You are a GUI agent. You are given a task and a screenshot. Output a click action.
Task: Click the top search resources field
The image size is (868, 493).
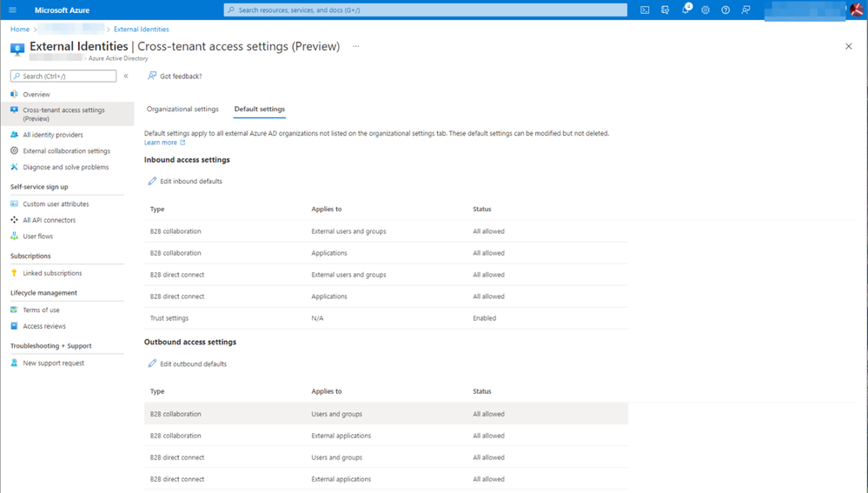pos(425,10)
